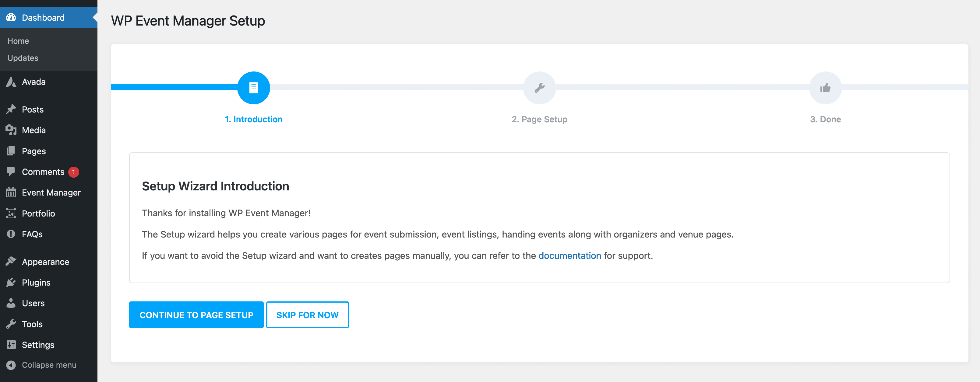
Task: Click 'Thanks for installing WP Event Manager!' text
Action: [x=226, y=213]
